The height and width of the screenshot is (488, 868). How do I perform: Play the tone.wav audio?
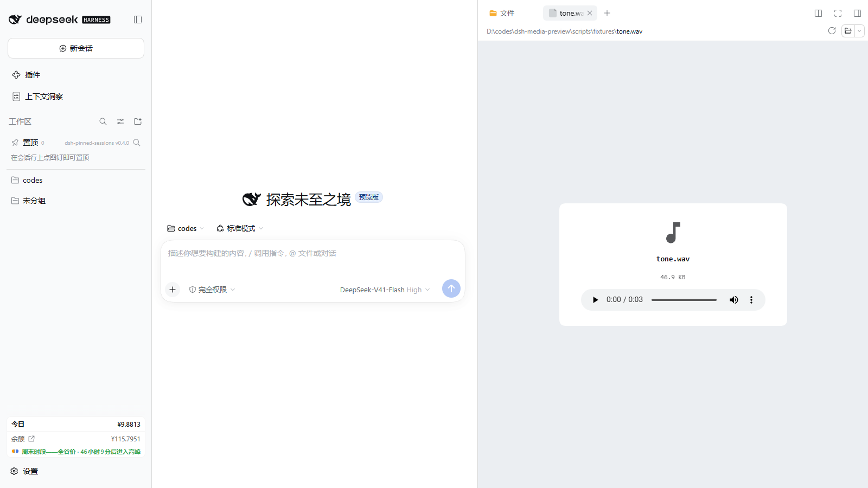(595, 300)
